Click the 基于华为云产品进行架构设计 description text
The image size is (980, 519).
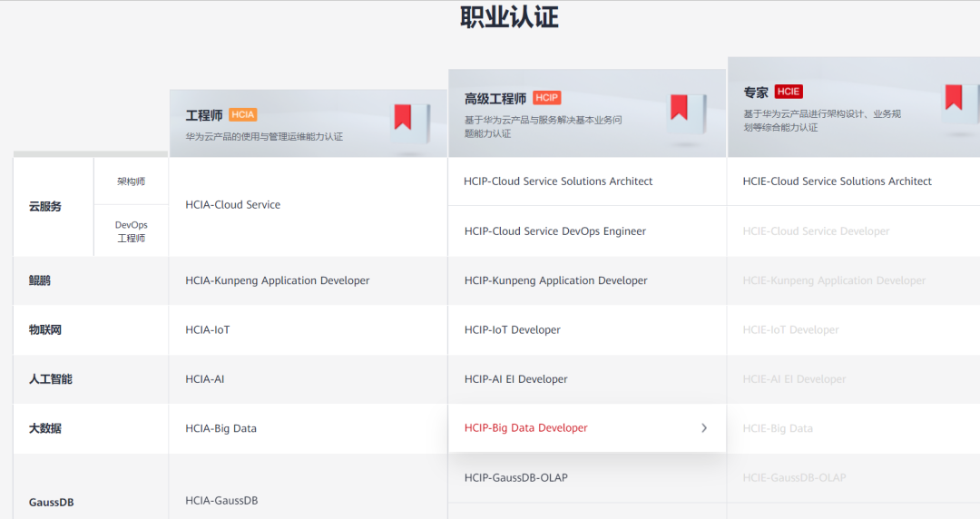[x=822, y=120]
